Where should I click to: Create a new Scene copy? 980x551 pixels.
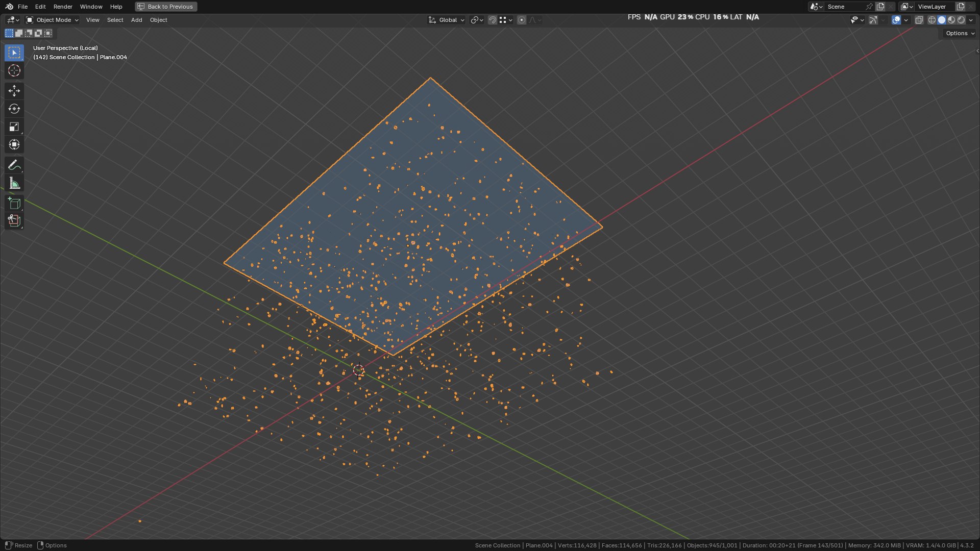(880, 7)
